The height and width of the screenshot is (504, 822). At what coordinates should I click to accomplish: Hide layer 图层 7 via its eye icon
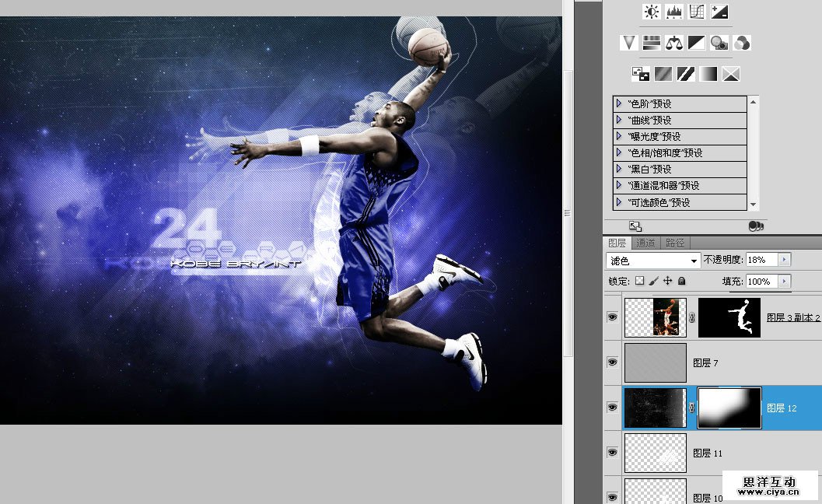pos(613,362)
